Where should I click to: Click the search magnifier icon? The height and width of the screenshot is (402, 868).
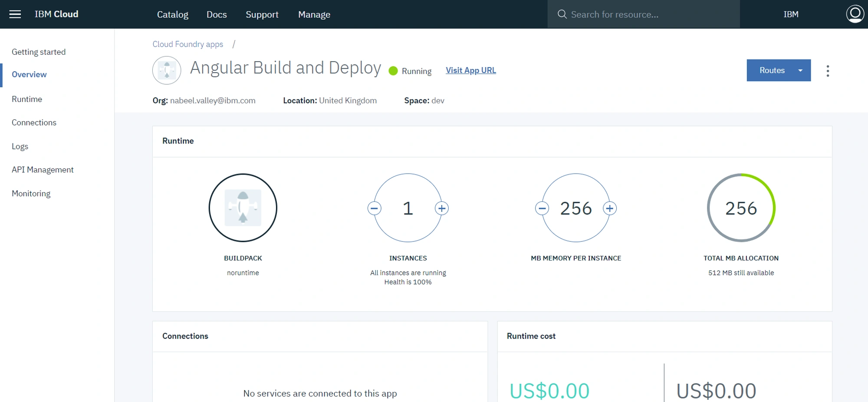(x=562, y=14)
